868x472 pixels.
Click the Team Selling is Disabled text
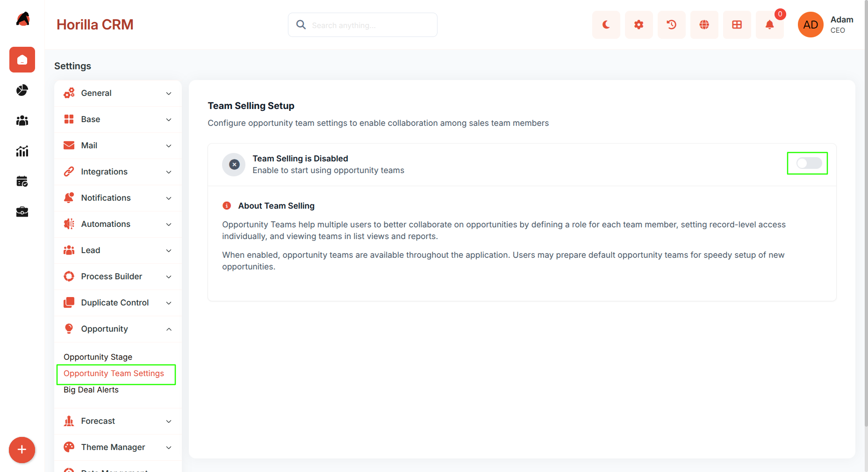(300, 159)
